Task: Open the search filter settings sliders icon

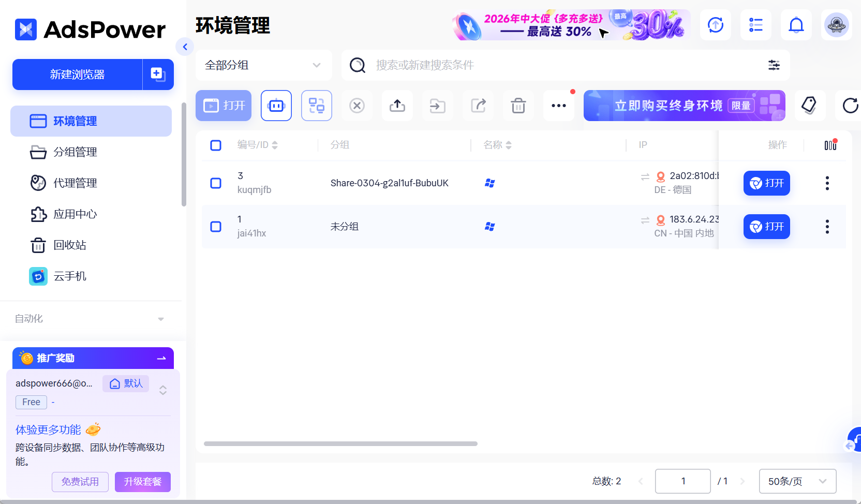Action: pyautogui.click(x=774, y=65)
